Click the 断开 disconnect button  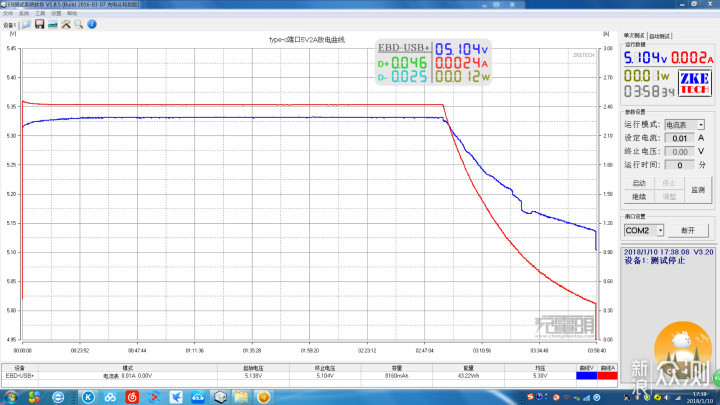(687, 230)
